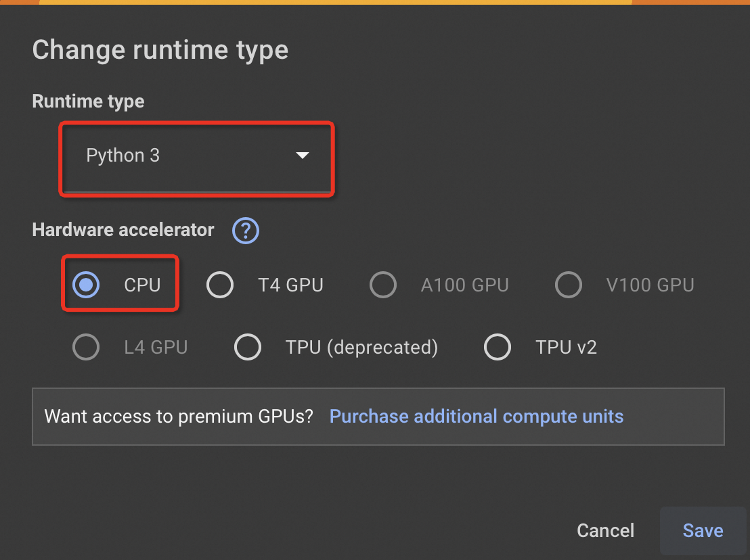This screenshot has width=750, height=560.
Task: Select the CPU radio button
Action: (x=86, y=285)
